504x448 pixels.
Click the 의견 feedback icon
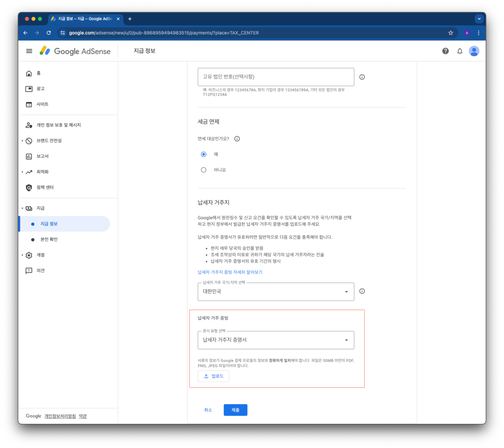29,271
